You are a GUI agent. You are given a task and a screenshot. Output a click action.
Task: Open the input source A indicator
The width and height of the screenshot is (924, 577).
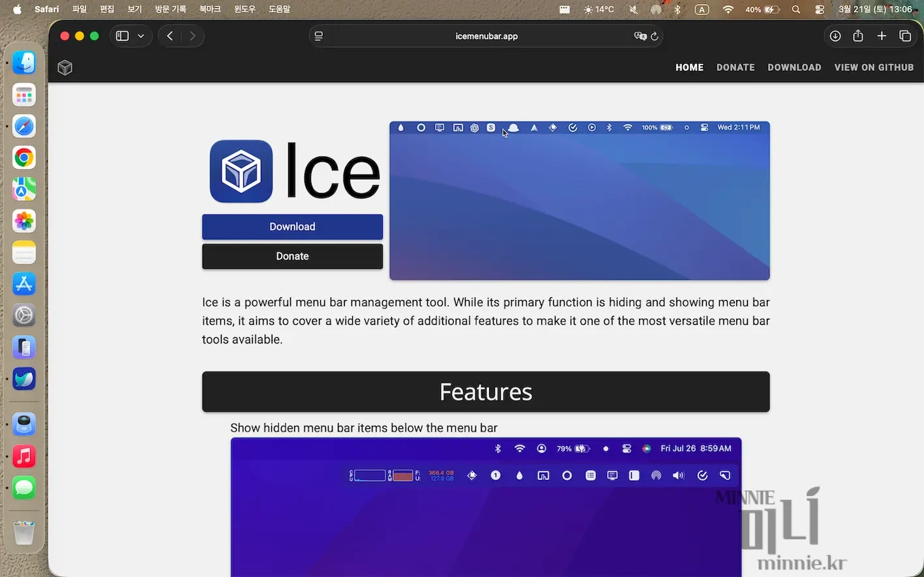[702, 9]
